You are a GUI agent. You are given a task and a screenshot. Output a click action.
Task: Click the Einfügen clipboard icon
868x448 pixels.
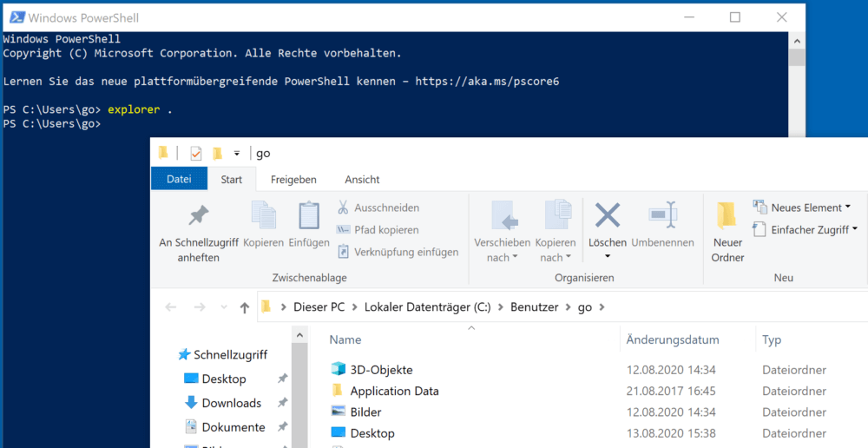click(x=309, y=216)
